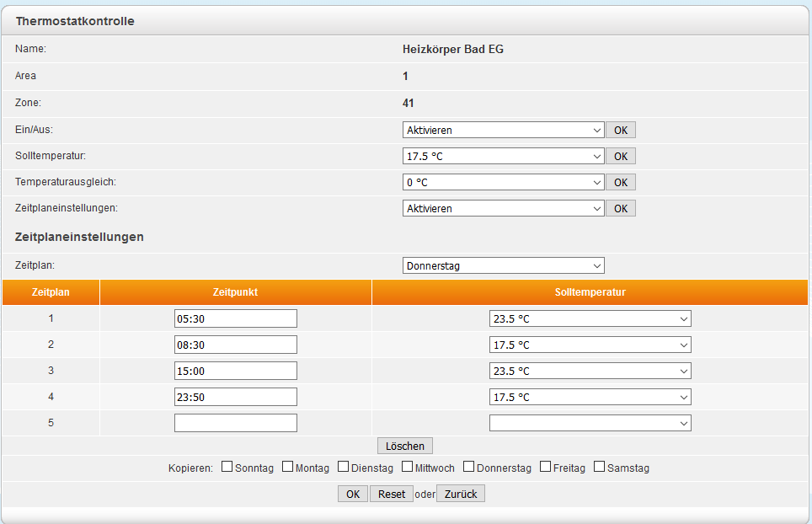Click the 23:50 time input field
Screen dimensions: 812x524
pos(236,397)
